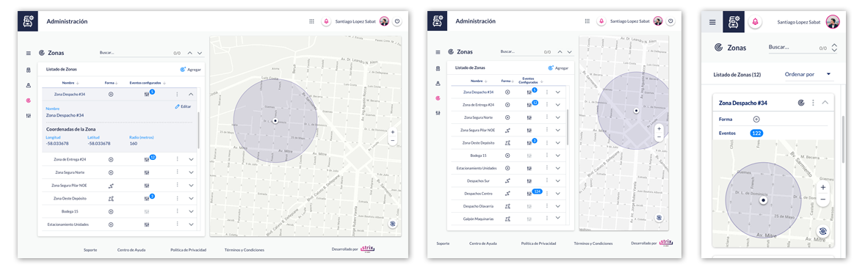
Task: Click the polygon shape icon for Despacho Olavarría
Action: pyautogui.click(x=507, y=206)
